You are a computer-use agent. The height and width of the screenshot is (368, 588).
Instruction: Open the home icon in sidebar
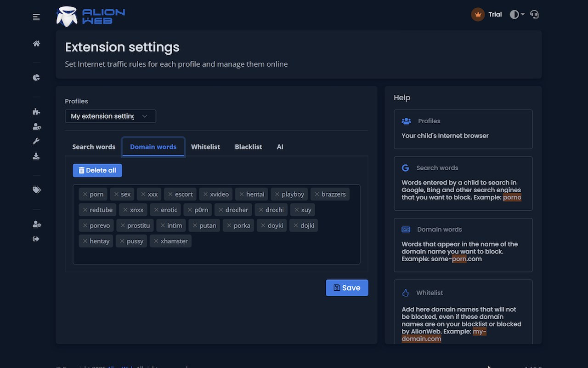pyautogui.click(x=36, y=44)
